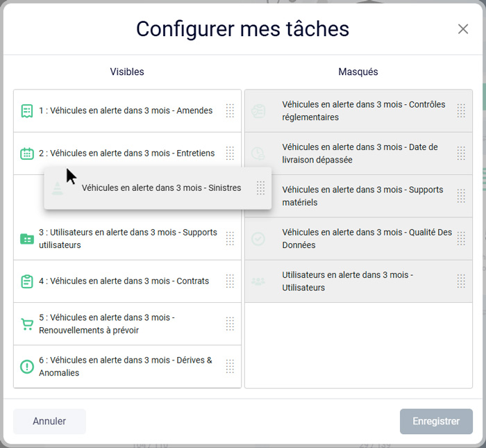Click the Annuler button
The image size is (486, 448).
(x=49, y=422)
